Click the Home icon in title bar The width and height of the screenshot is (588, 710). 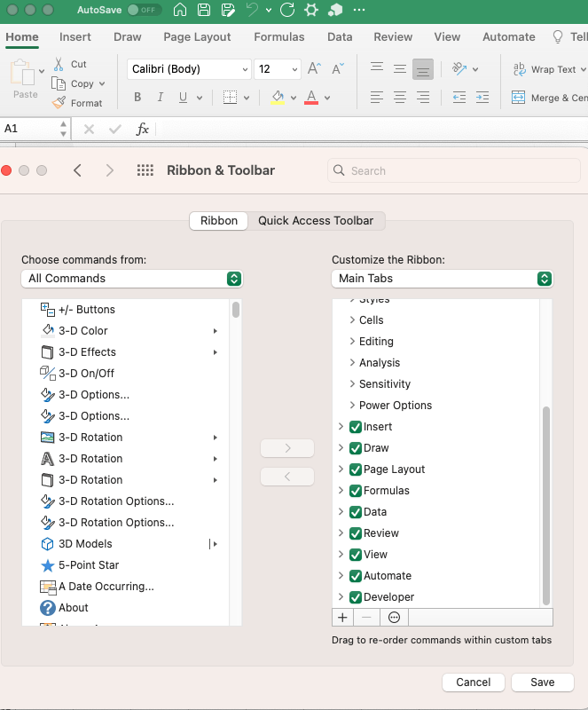(180, 10)
